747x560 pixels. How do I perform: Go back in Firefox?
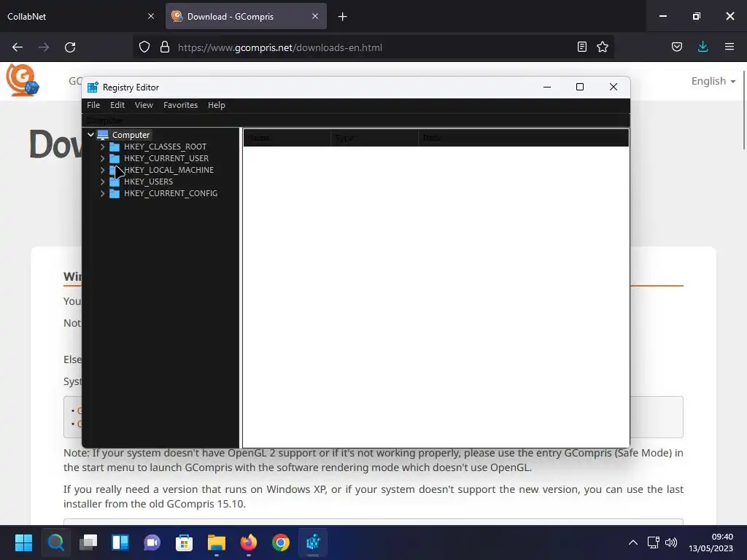(x=18, y=47)
